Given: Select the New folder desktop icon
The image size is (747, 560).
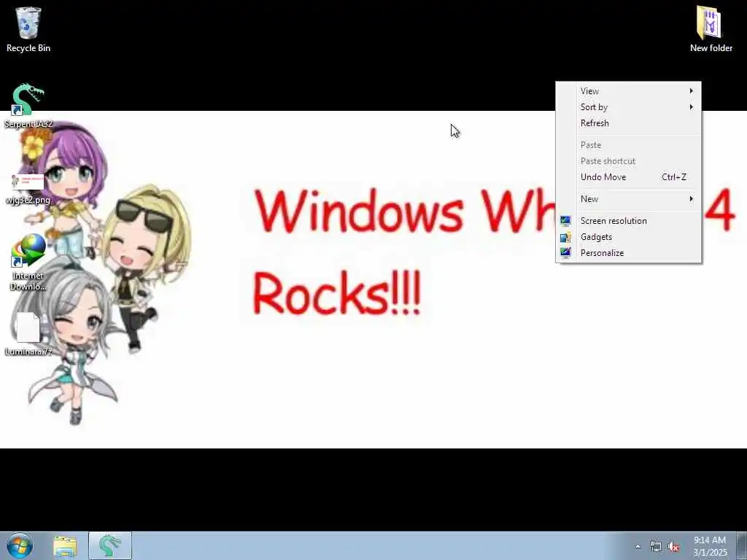Looking at the screenshot, I should [x=711, y=29].
